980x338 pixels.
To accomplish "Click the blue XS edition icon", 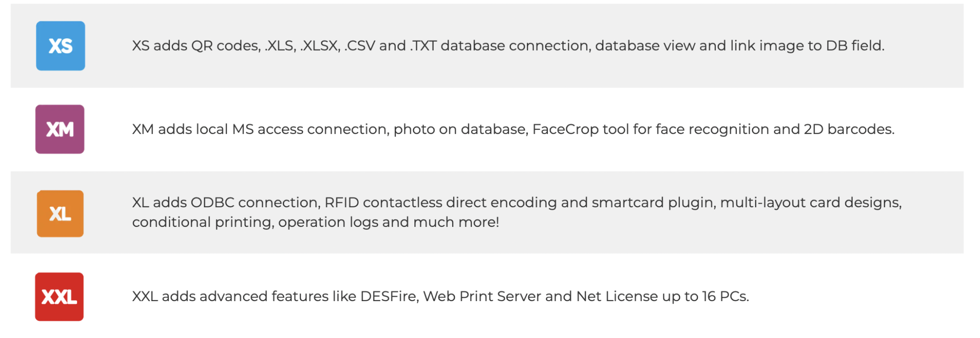I will click(x=61, y=46).
